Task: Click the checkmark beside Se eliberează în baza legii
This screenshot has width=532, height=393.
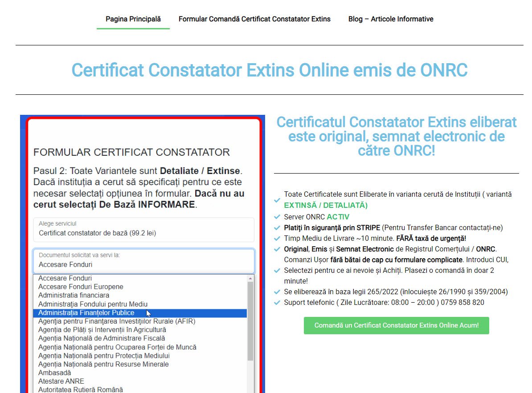Action: (277, 292)
